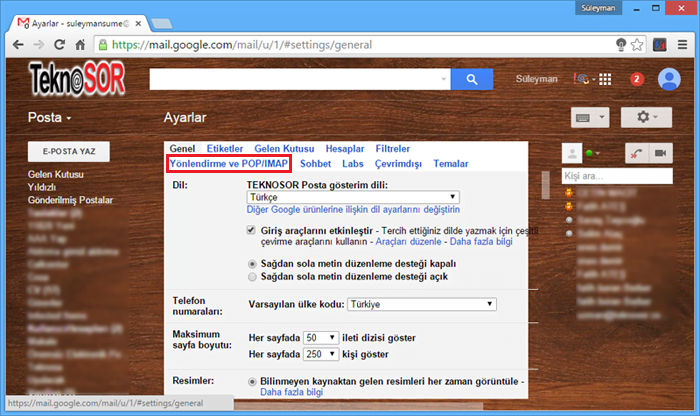Open the settings gear button
The image size is (700, 416).
click(x=646, y=117)
